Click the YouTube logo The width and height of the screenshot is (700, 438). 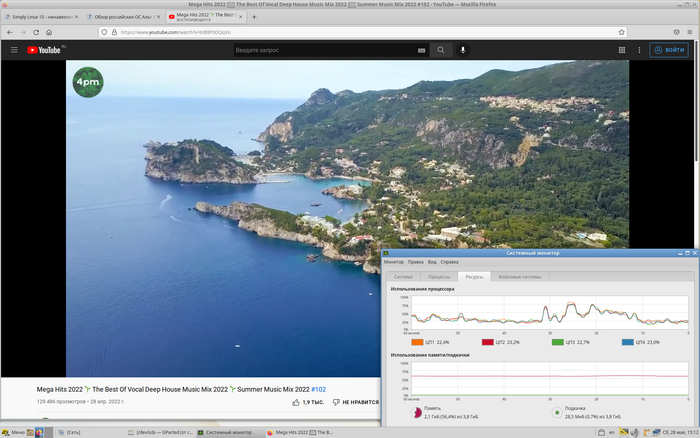point(46,49)
